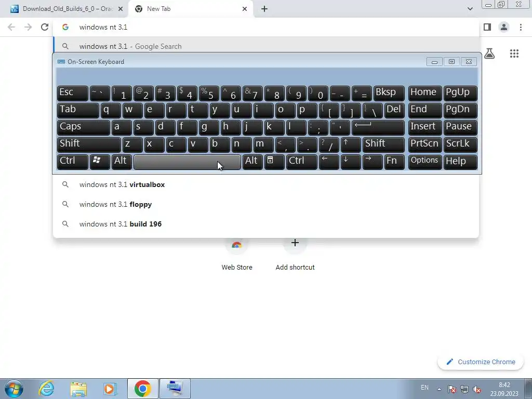
Task: Go back using the browser back arrow
Action: 11,27
